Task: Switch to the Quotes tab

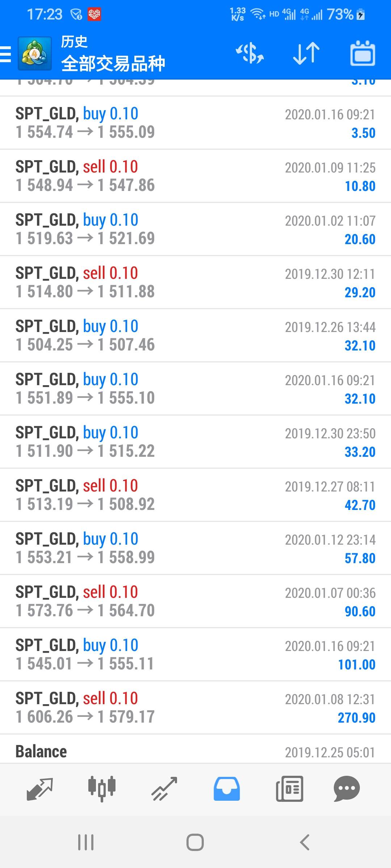Action: coord(40,789)
